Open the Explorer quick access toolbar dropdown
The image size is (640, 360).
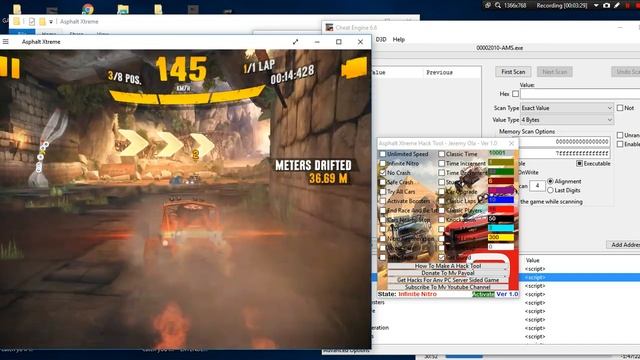coord(51,22)
